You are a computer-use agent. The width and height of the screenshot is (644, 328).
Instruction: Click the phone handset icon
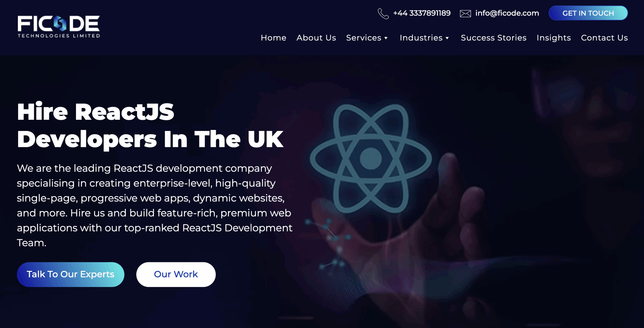coord(383,13)
